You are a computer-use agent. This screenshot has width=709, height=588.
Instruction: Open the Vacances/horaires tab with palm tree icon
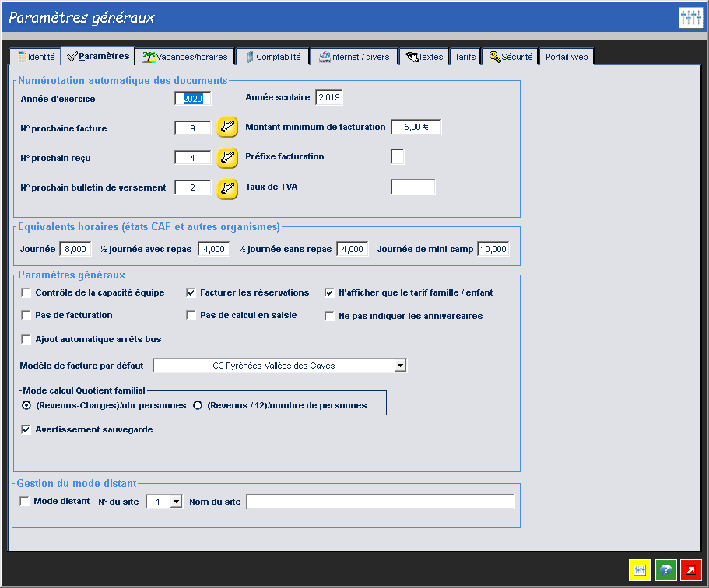coord(185,57)
